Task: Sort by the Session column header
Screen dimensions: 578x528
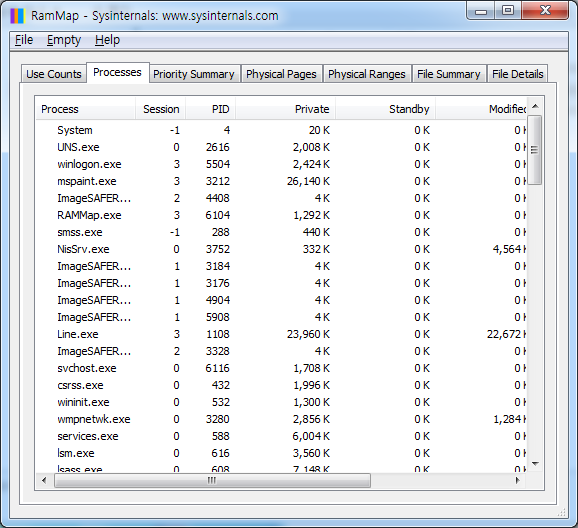Action: [160, 109]
